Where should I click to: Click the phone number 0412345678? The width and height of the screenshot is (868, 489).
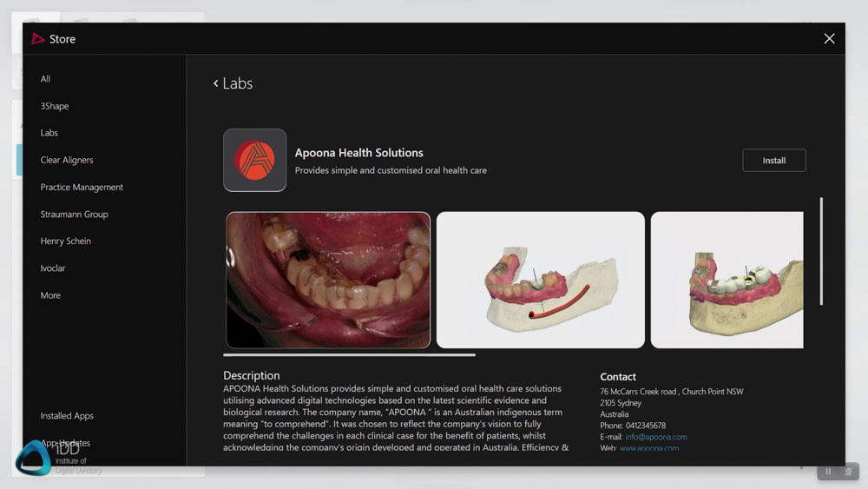(x=646, y=426)
